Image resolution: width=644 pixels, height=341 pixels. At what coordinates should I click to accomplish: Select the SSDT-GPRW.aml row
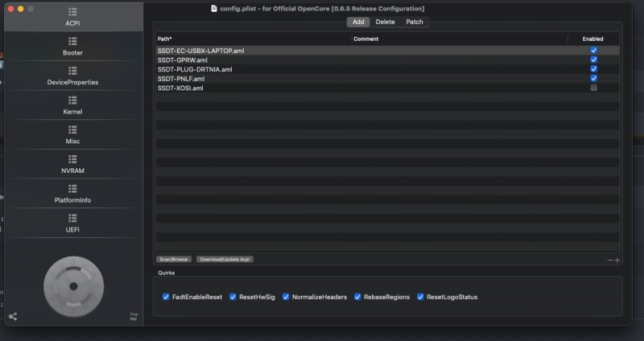pyautogui.click(x=387, y=60)
